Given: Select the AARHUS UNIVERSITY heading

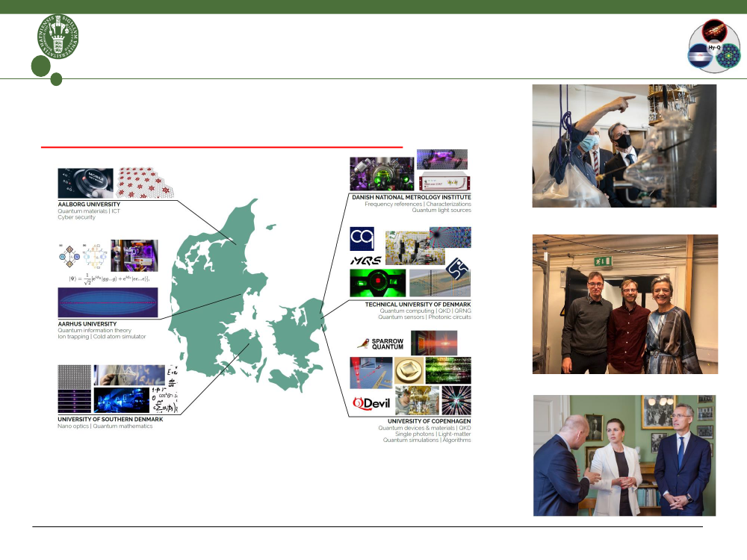Looking at the screenshot, I should 87,324.
